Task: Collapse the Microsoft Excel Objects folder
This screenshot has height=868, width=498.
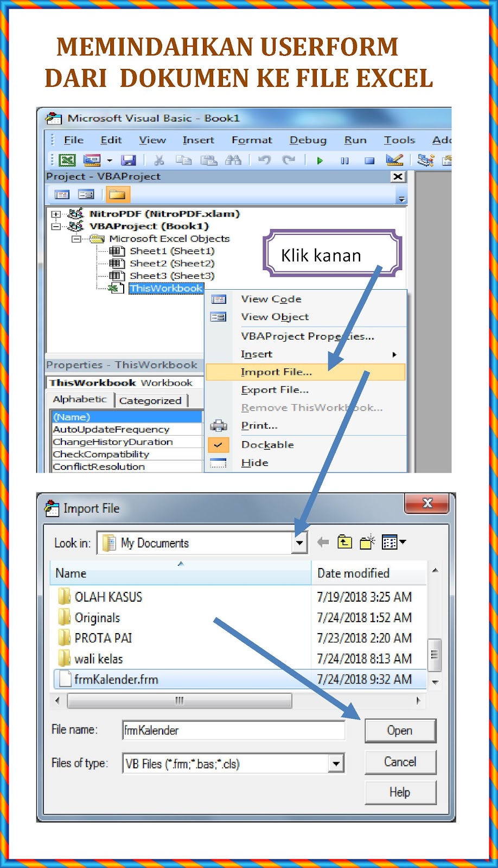Action: [76, 239]
